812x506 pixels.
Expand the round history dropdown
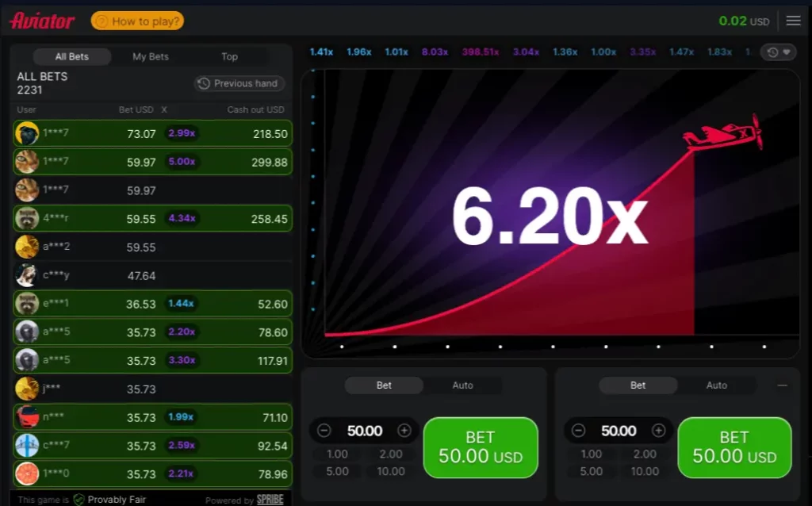pyautogui.click(x=778, y=52)
